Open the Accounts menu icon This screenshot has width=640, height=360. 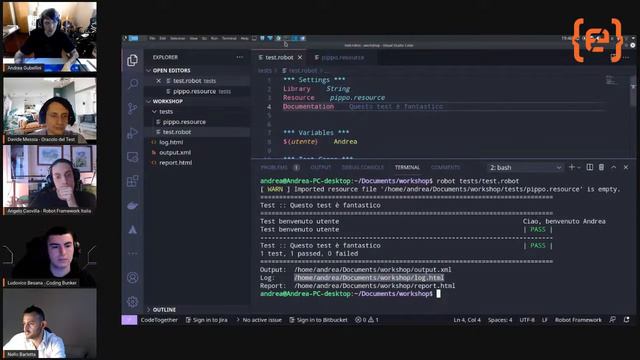pyautogui.click(x=133, y=278)
